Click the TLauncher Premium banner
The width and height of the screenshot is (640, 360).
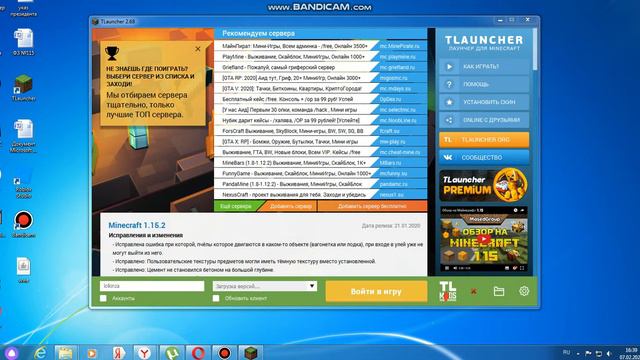pyautogui.click(x=484, y=185)
